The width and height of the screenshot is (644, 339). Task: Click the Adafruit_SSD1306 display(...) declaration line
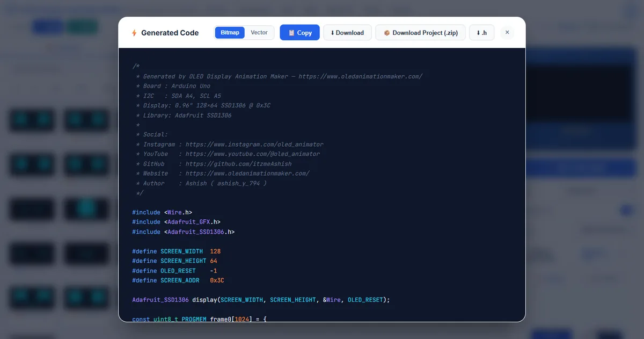(261, 300)
